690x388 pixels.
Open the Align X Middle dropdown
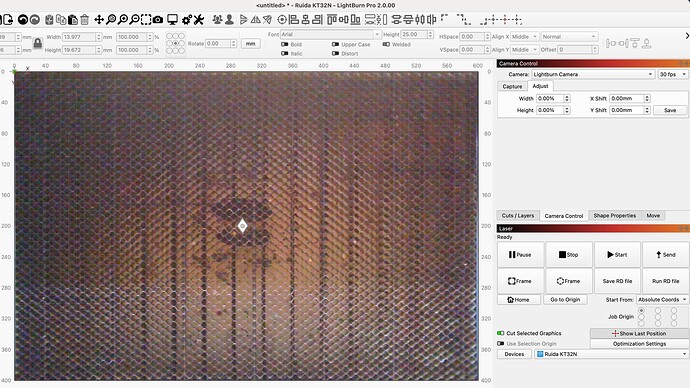524,37
